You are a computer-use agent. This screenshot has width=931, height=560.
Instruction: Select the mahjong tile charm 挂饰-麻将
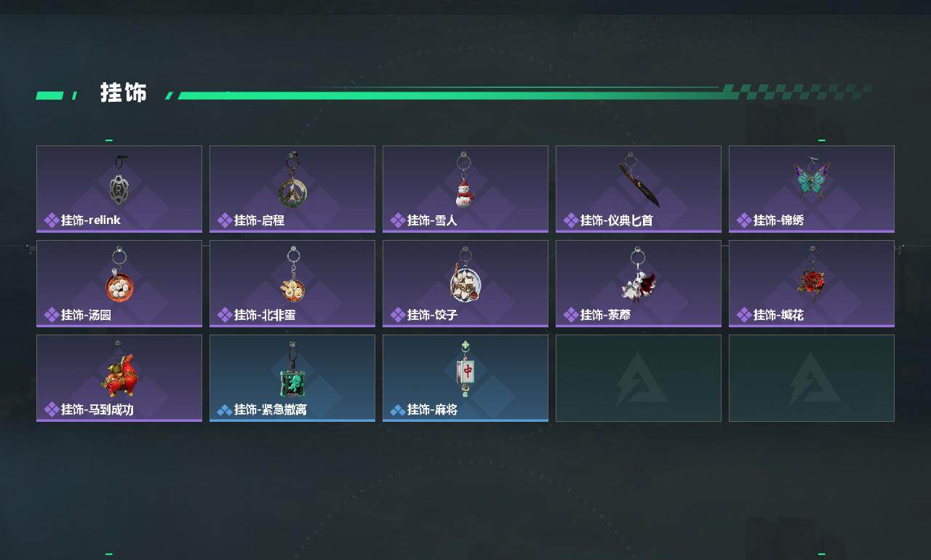click(465, 369)
